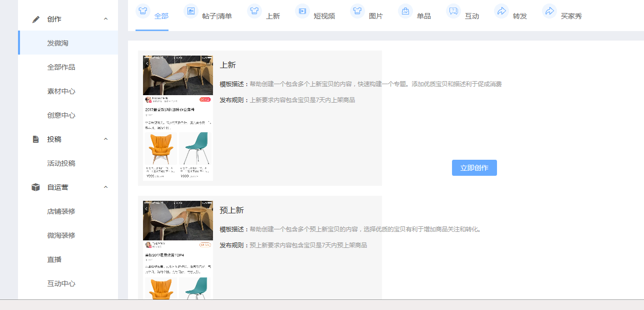
Task: Collapse the 创作 section chevron
Action: point(105,19)
